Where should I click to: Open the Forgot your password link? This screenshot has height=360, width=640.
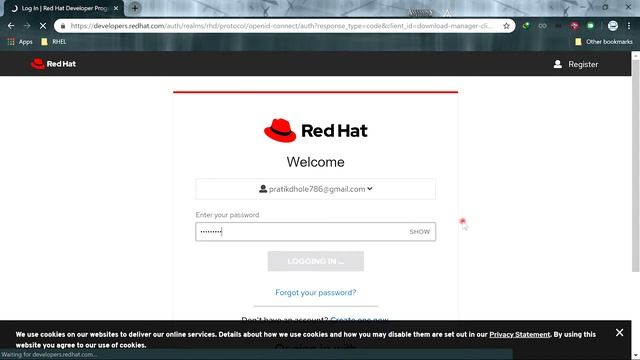[x=316, y=292]
